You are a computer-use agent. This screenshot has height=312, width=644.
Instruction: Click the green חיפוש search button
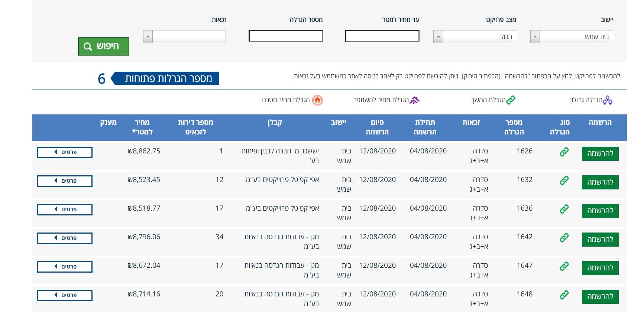(x=103, y=46)
